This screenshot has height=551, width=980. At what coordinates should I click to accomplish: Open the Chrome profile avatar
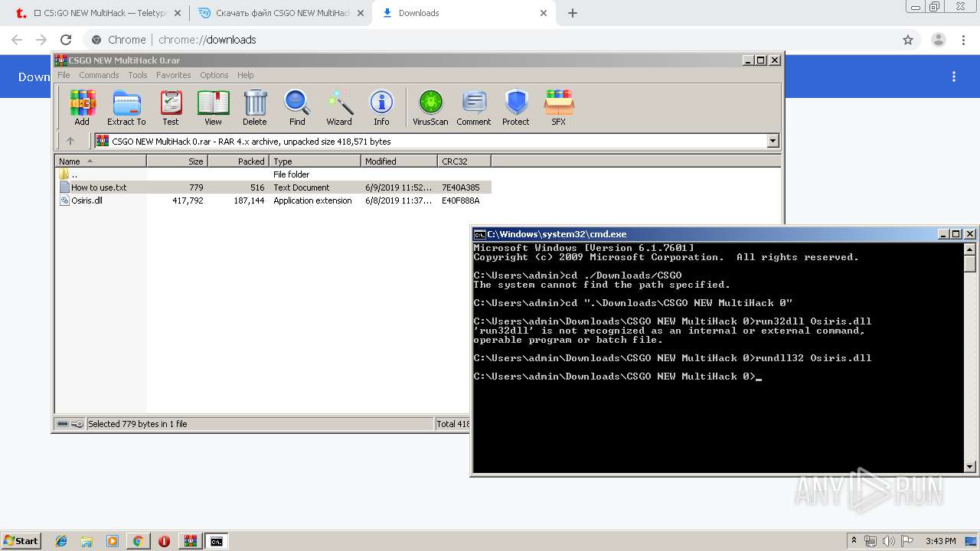(x=938, y=40)
